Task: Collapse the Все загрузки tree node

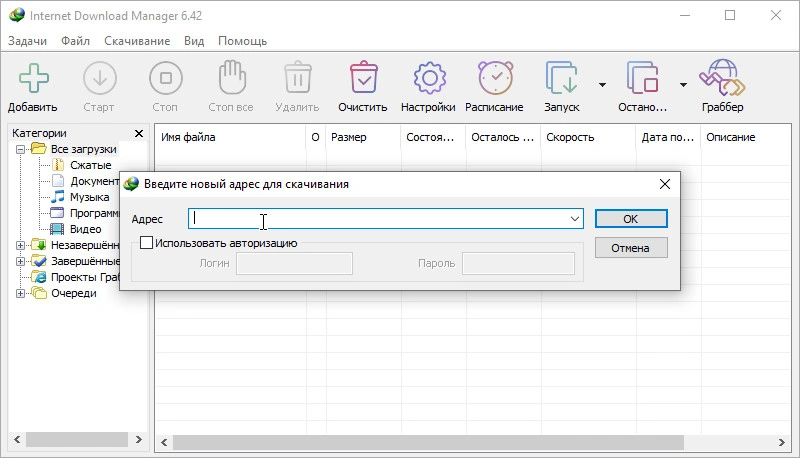Action: [x=21, y=149]
